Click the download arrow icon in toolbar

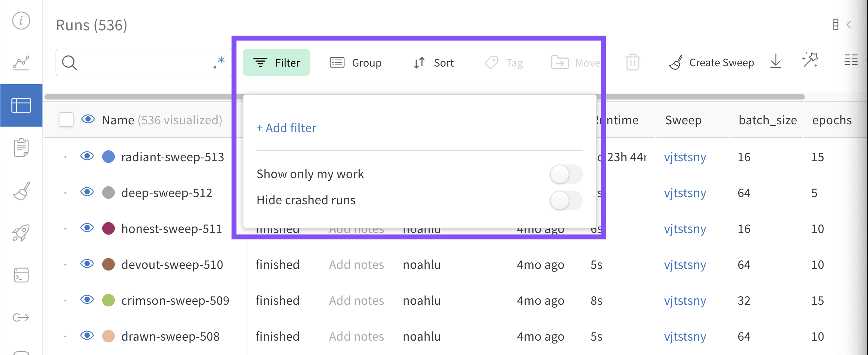tap(775, 62)
